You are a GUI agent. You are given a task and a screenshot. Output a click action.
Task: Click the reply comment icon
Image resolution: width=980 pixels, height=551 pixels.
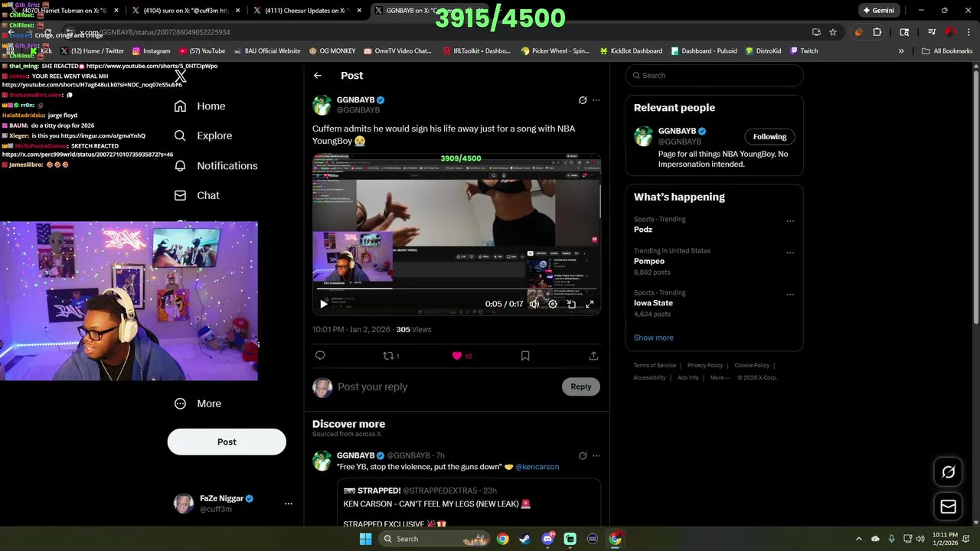[320, 356]
